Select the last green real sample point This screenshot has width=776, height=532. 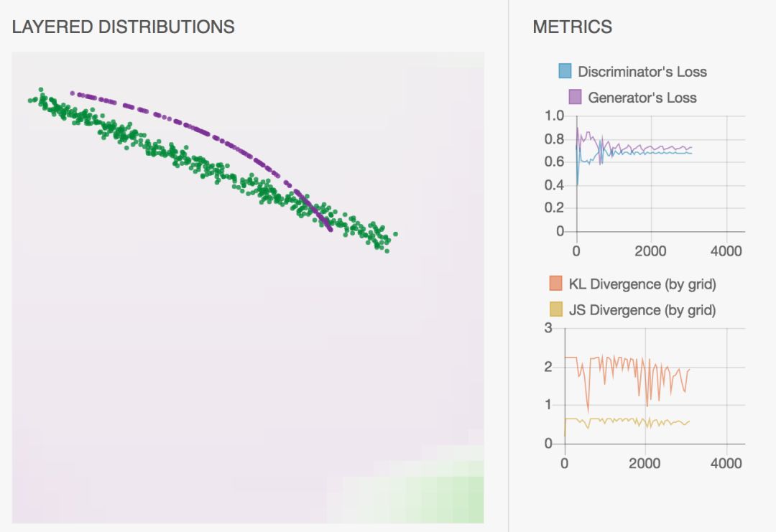click(395, 234)
